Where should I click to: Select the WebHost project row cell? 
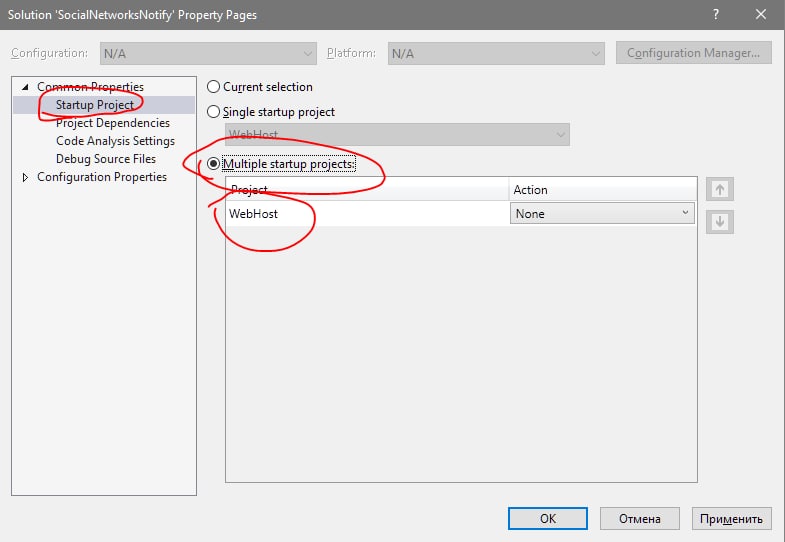(367, 214)
